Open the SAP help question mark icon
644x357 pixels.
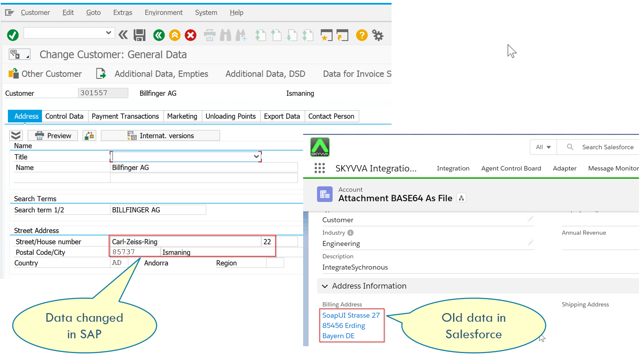pos(362,35)
